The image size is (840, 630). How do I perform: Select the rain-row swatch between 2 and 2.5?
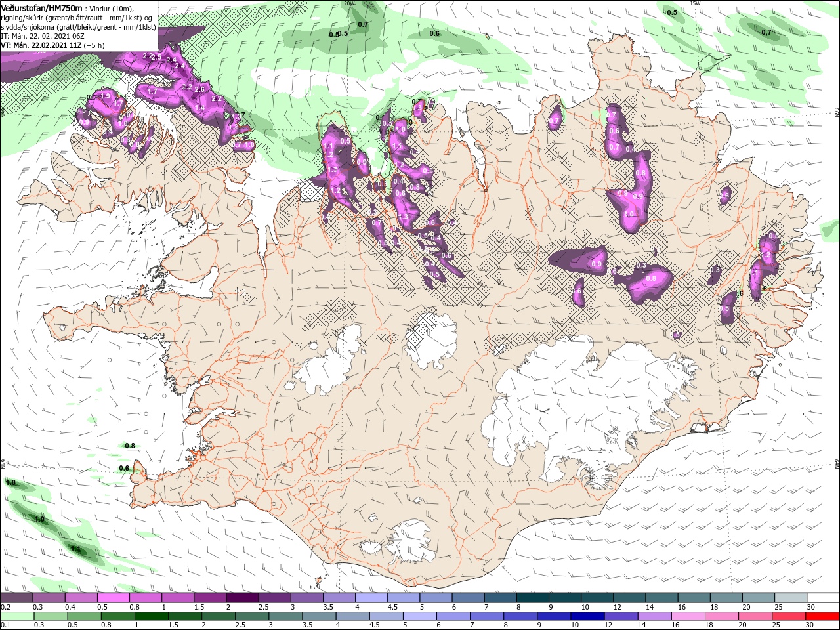tap(219, 616)
